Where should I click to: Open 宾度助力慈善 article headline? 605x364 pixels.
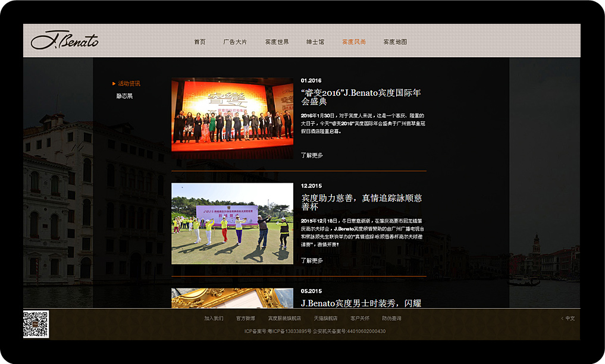(x=361, y=202)
